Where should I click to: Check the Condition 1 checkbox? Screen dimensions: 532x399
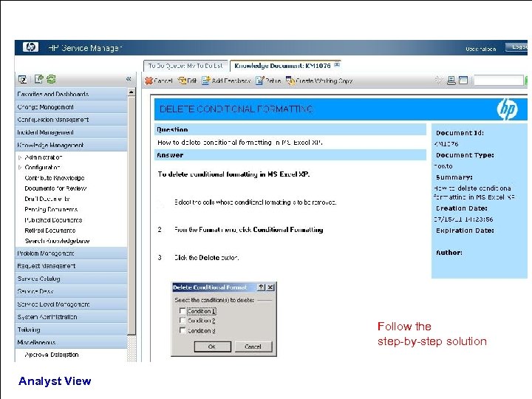183,310
